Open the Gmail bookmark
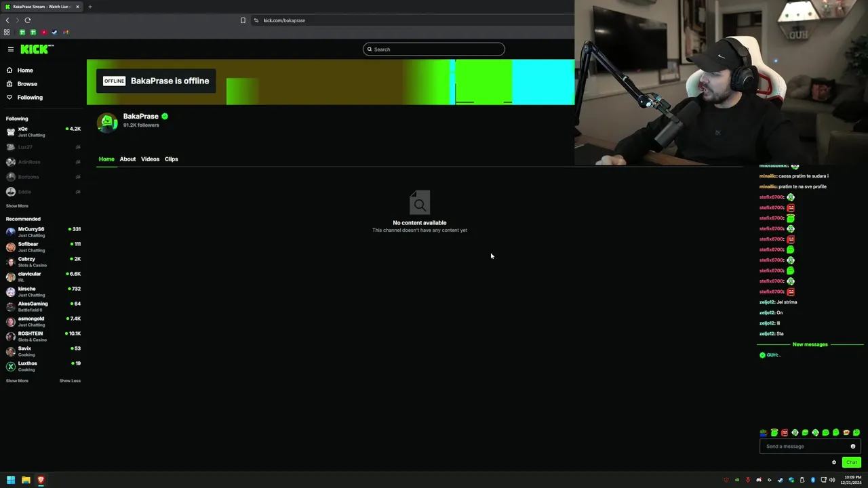Image resolution: width=868 pixels, height=488 pixels. coord(66,32)
